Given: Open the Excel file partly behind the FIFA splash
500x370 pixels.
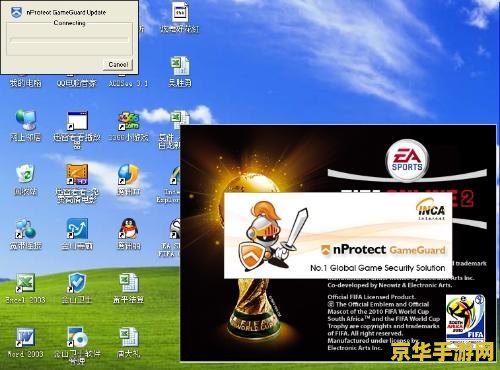Looking at the screenshot, I should click(x=179, y=118).
